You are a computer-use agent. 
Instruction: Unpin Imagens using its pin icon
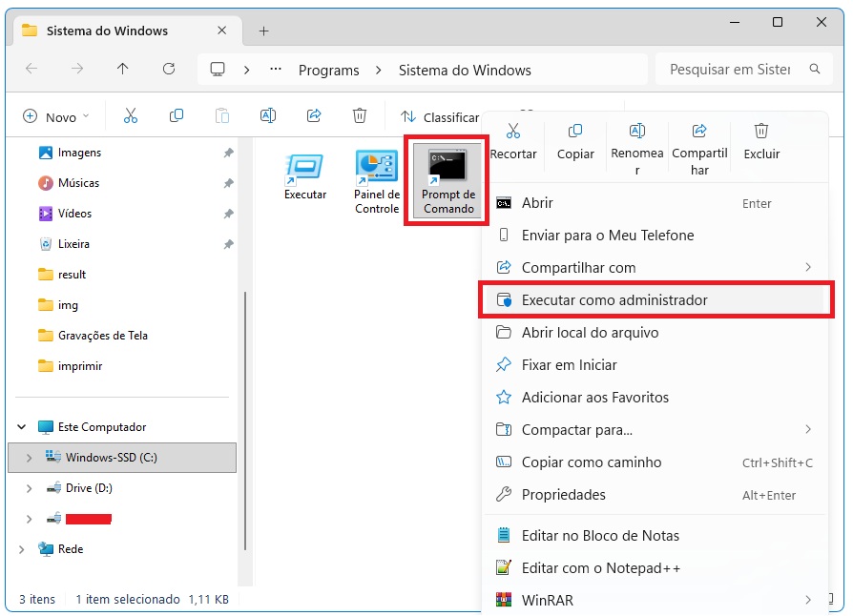tap(228, 153)
